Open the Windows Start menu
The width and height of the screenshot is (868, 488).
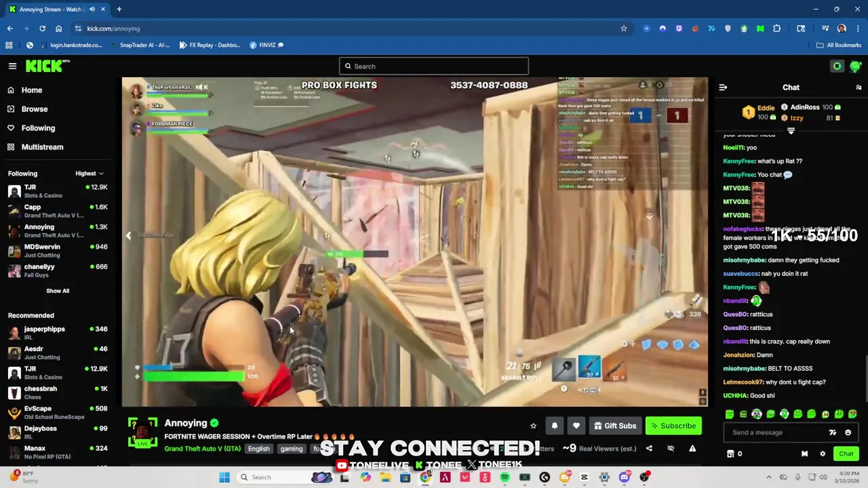click(x=224, y=477)
